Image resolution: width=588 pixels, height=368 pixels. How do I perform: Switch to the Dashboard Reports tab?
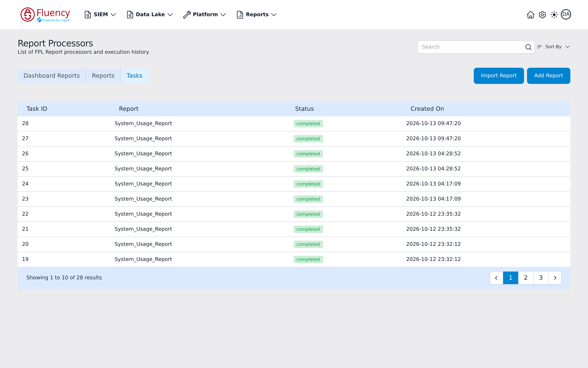click(x=51, y=76)
